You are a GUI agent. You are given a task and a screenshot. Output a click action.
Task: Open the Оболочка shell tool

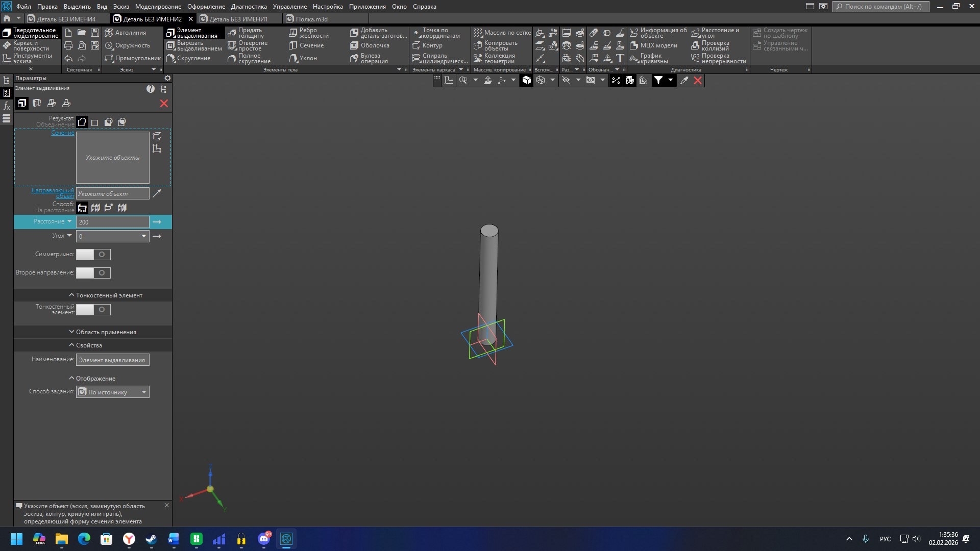click(370, 45)
